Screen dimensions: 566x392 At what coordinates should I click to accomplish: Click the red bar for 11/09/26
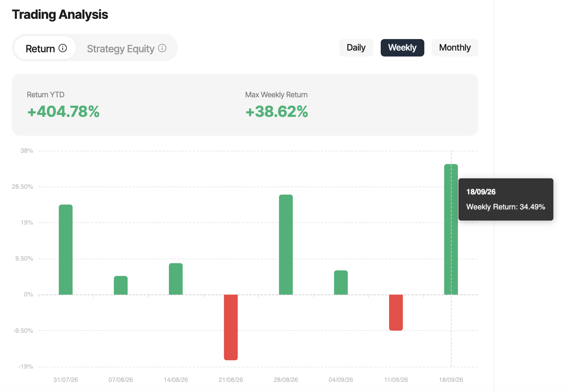tap(396, 312)
